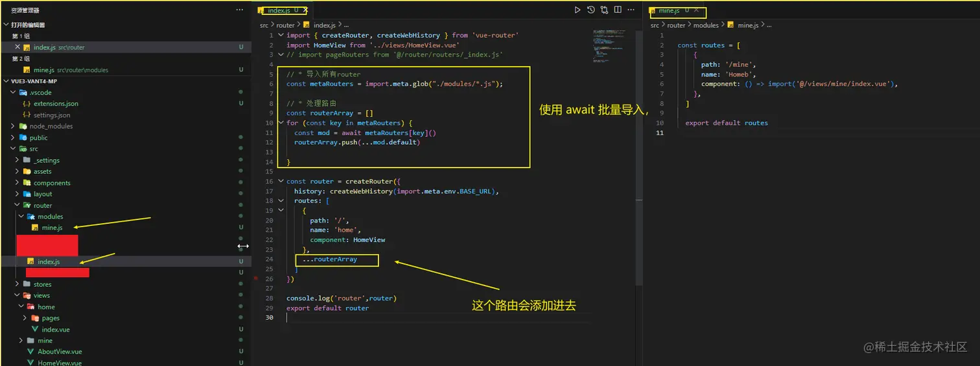Click the views folder icon
Viewport: 980px width, 366px height.
(27, 295)
